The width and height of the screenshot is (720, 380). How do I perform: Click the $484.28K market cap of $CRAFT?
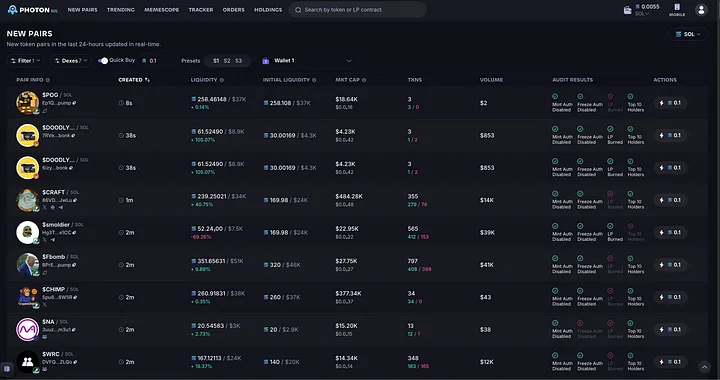[349, 196]
